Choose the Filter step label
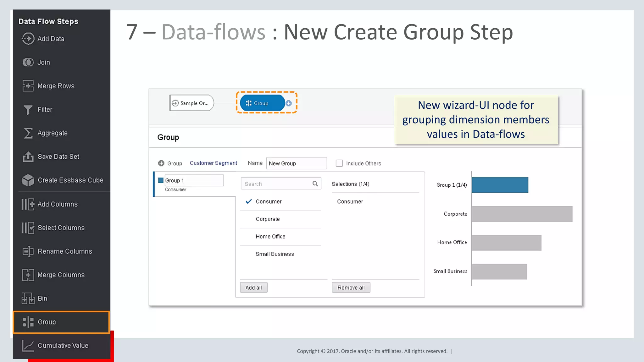The image size is (644, 362). pos(45,110)
